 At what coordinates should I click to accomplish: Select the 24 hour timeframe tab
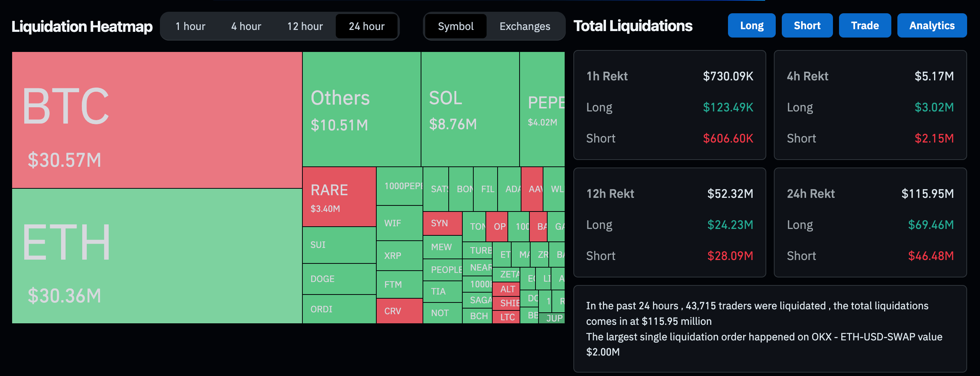coord(366,26)
